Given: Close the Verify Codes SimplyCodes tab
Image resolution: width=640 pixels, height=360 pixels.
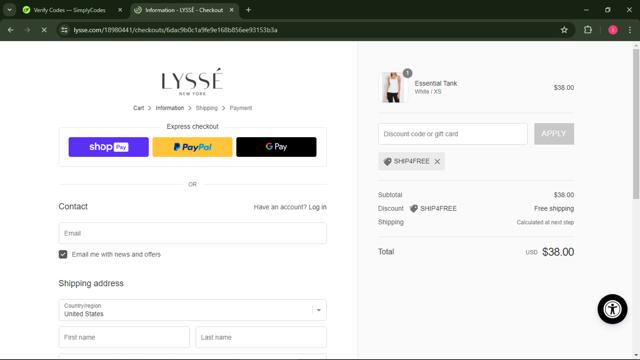Looking at the screenshot, I should 120,10.
